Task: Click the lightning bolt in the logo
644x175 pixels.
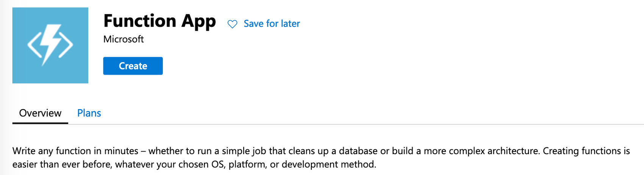Action: click(51, 43)
